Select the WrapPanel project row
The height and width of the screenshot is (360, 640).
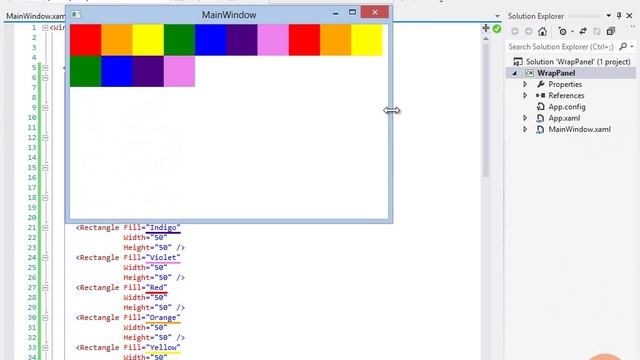click(x=571, y=73)
